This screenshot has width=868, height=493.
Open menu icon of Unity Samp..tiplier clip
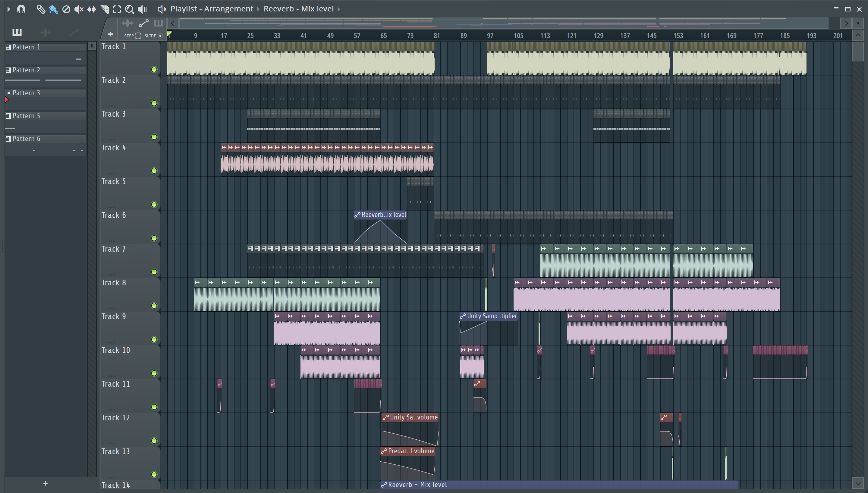pos(463,316)
